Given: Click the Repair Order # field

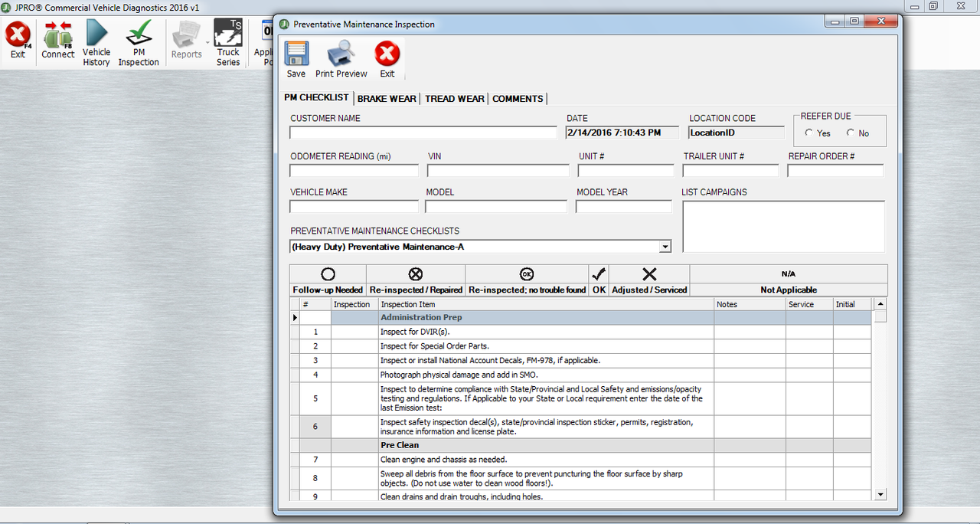Looking at the screenshot, I should pyautogui.click(x=835, y=170).
